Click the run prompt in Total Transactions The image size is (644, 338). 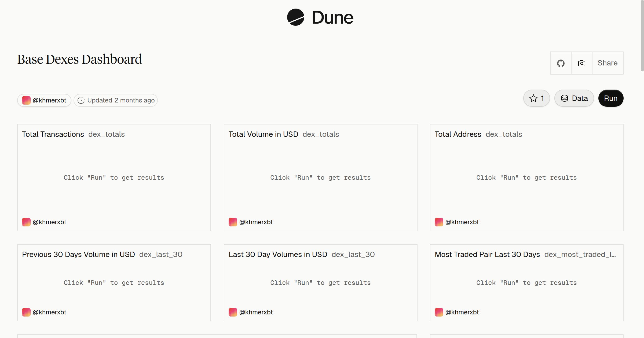click(114, 178)
